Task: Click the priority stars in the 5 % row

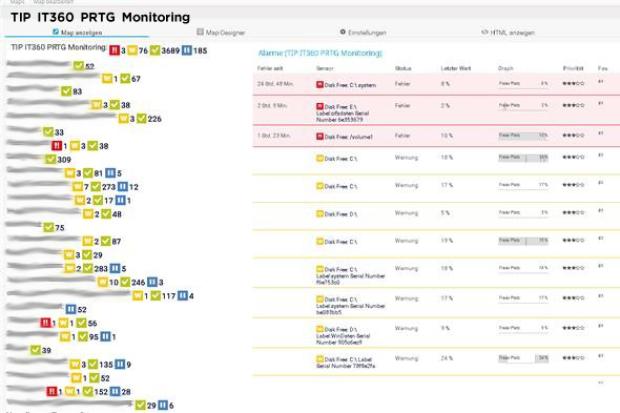Action: (x=573, y=212)
